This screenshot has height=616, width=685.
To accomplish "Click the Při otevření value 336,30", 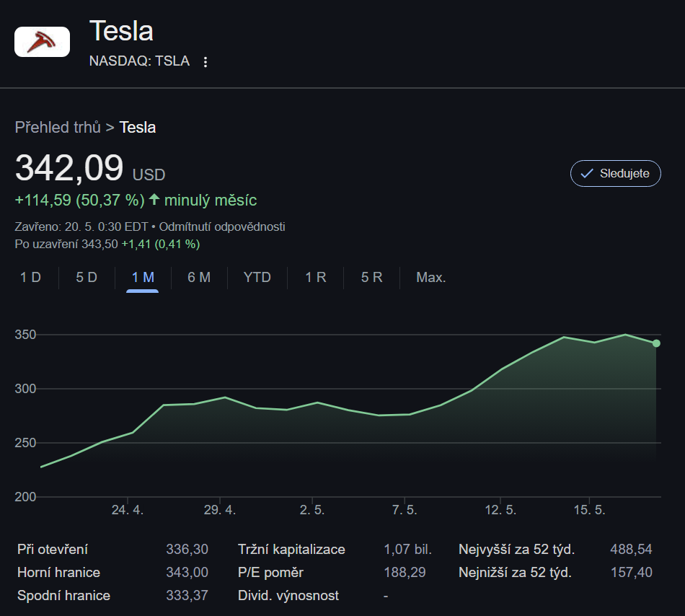I will click(x=187, y=549).
